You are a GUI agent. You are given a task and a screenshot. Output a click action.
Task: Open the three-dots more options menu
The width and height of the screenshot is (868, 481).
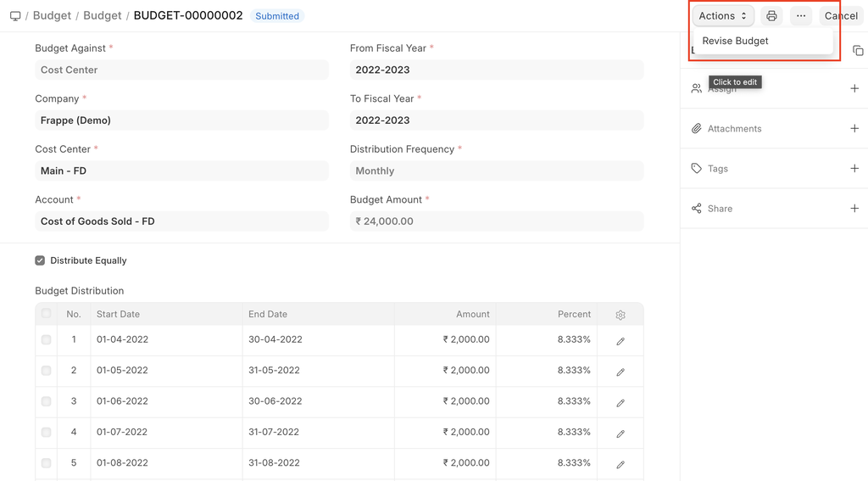(x=800, y=16)
